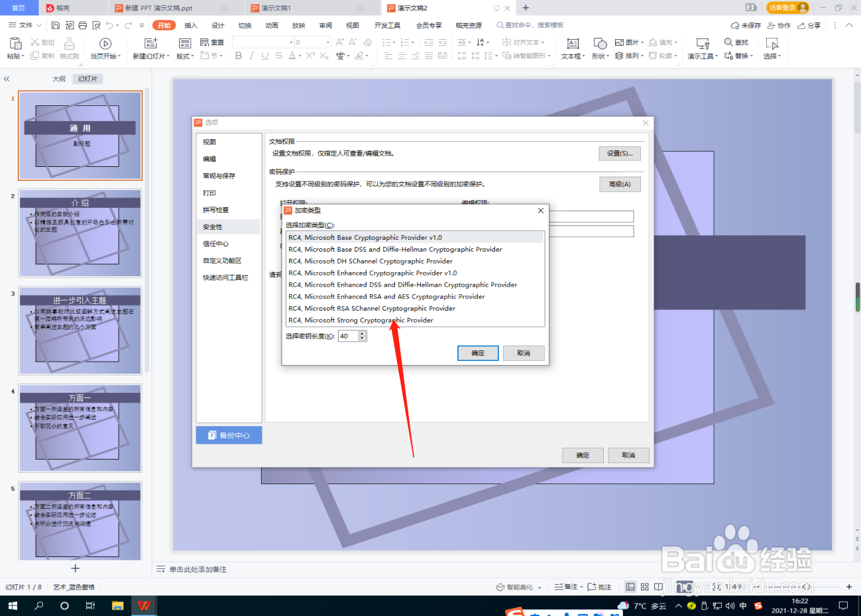The height and width of the screenshot is (616, 861).
Task: Select RC4, Microsoft Strong Cryptographic Provider
Action: [x=415, y=320]
